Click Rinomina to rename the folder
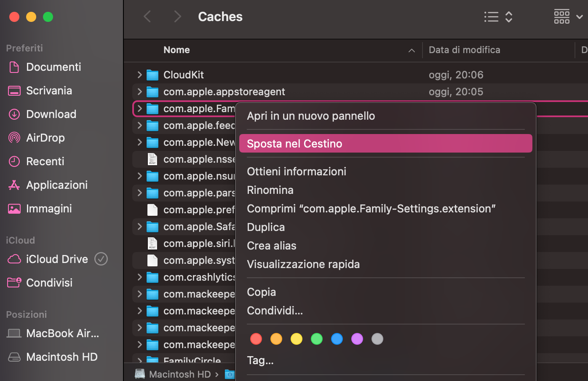Viewport: 588px width, 381px height. point(270,190)
